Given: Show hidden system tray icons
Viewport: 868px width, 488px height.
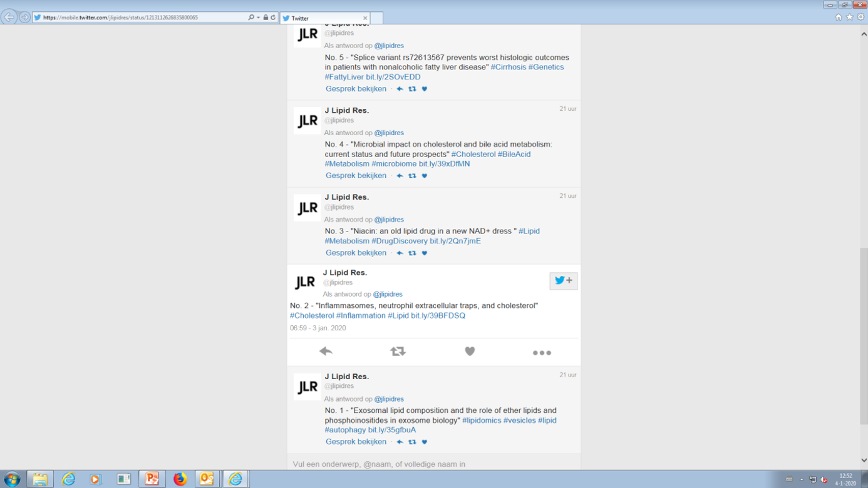Looking at the screenshot, I should [x=801, y=479].
